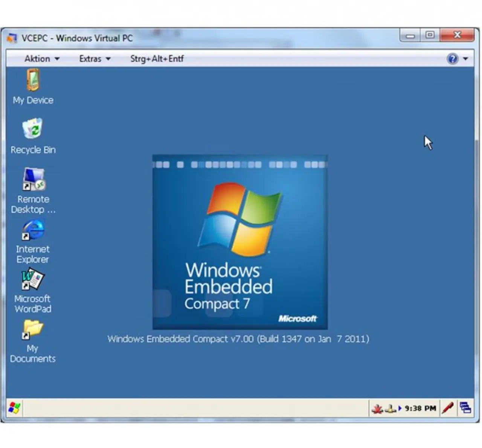482x448 pixels.
Task: Maximize the Windows Virtual PC window
Action: click(430, 35)
